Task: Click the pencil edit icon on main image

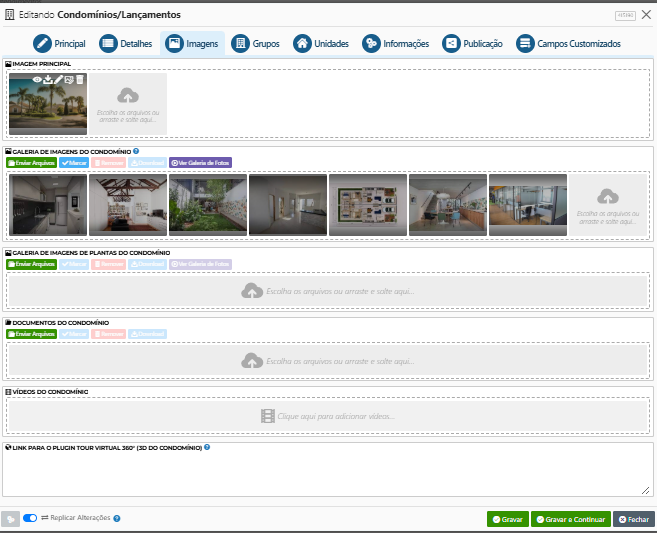Action: [x=59, y=80]
